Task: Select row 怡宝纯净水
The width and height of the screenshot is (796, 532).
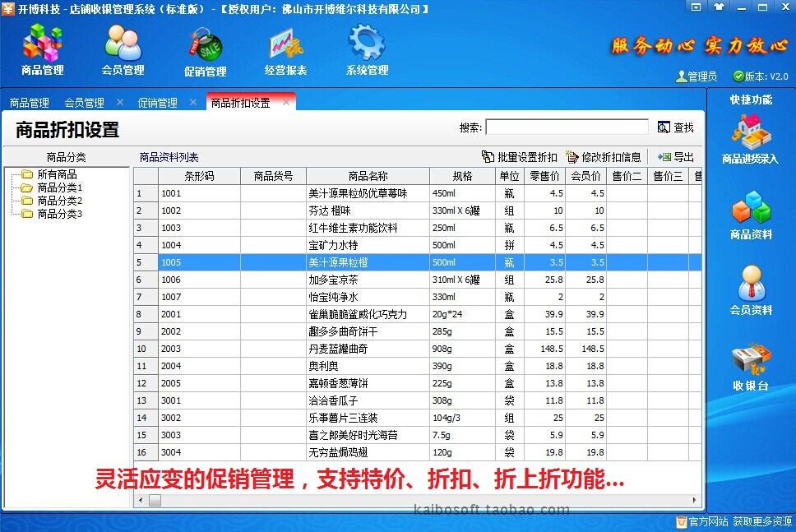Action: [418, 297]
